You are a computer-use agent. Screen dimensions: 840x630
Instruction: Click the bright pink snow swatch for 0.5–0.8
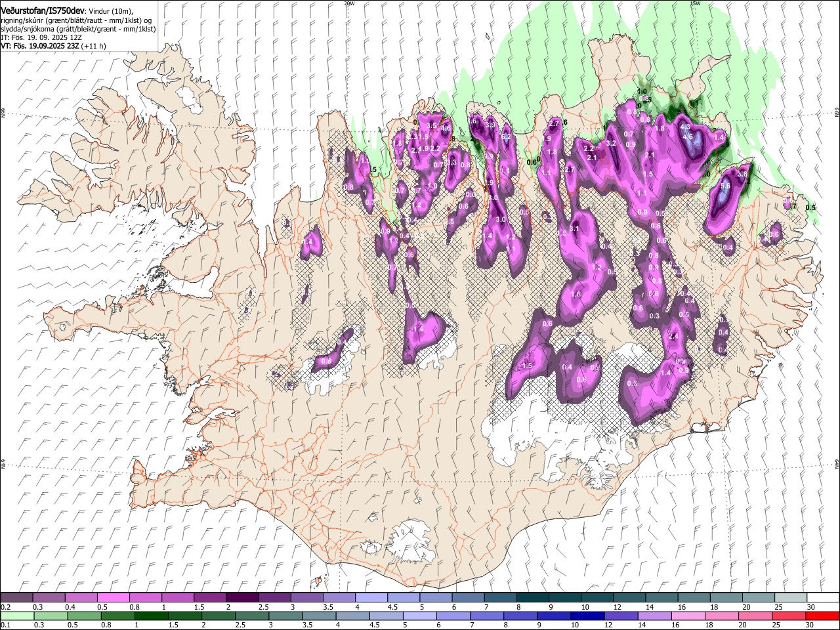pos(113,597)
